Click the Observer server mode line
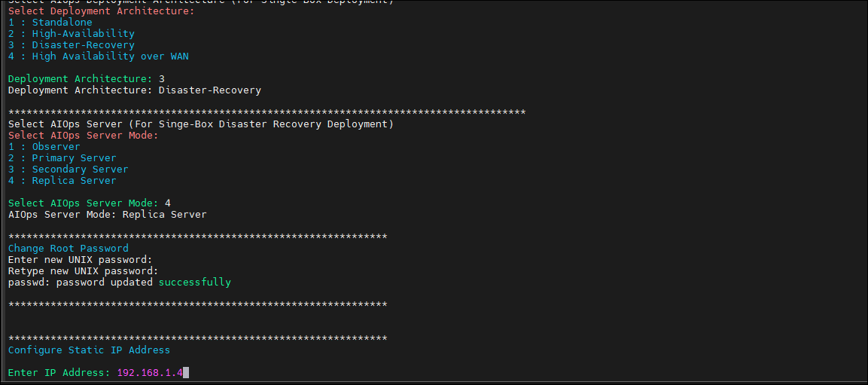868x385 pixels. pyautogui.click(x=44, y=147)
